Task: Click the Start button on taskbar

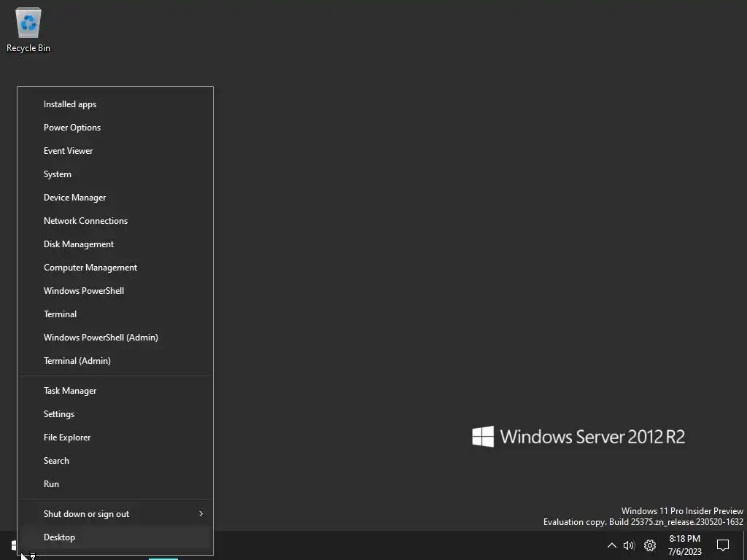Action: click(x=15, y=545)
